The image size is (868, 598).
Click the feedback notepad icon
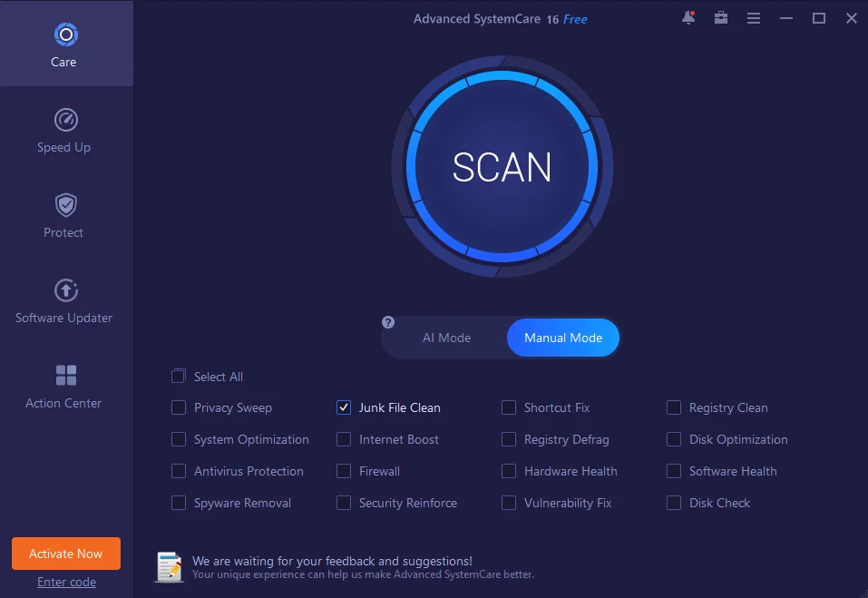pyautogui.click(x=169, y=567)
